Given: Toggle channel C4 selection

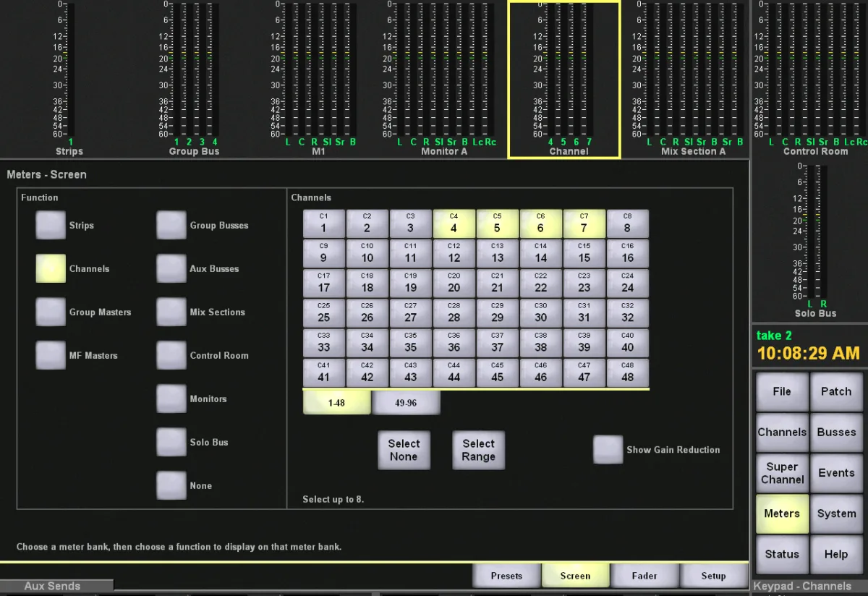Looking at the screenshot, I should 454,223.
